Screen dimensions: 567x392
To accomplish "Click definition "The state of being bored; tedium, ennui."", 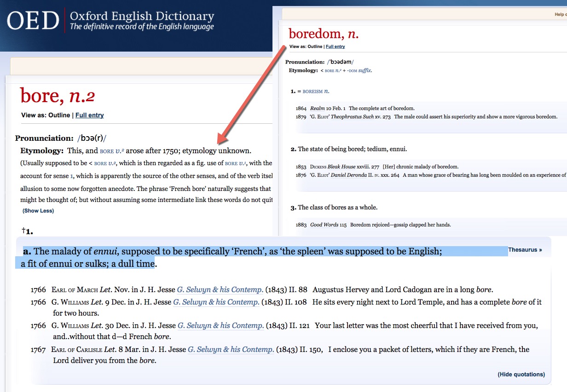I will 353,149.
